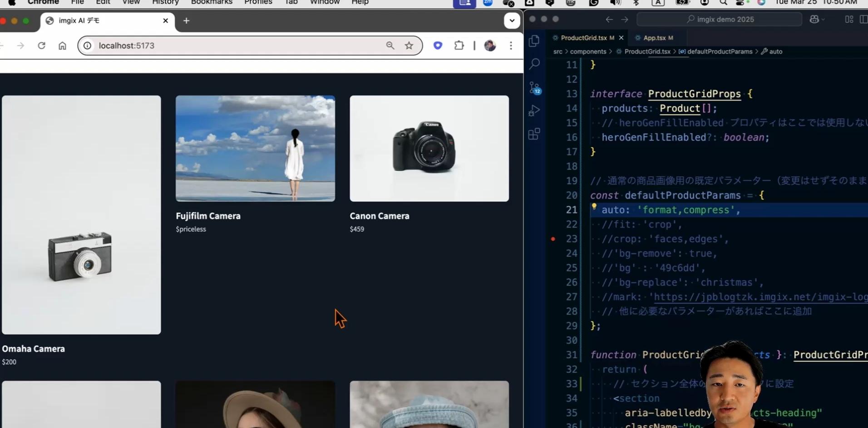Open Chrome three-dot menu
The image size is (868, 428).
point(511,45)
